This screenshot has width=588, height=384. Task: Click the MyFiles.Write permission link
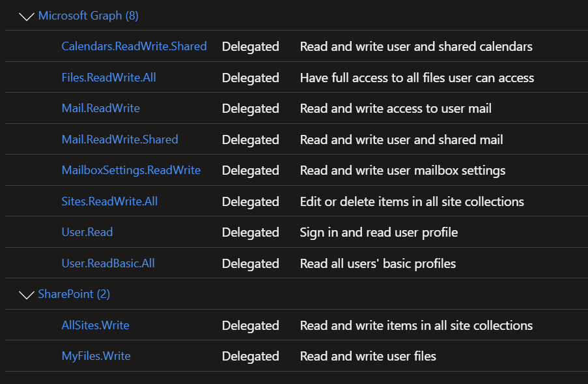[96, 356]
